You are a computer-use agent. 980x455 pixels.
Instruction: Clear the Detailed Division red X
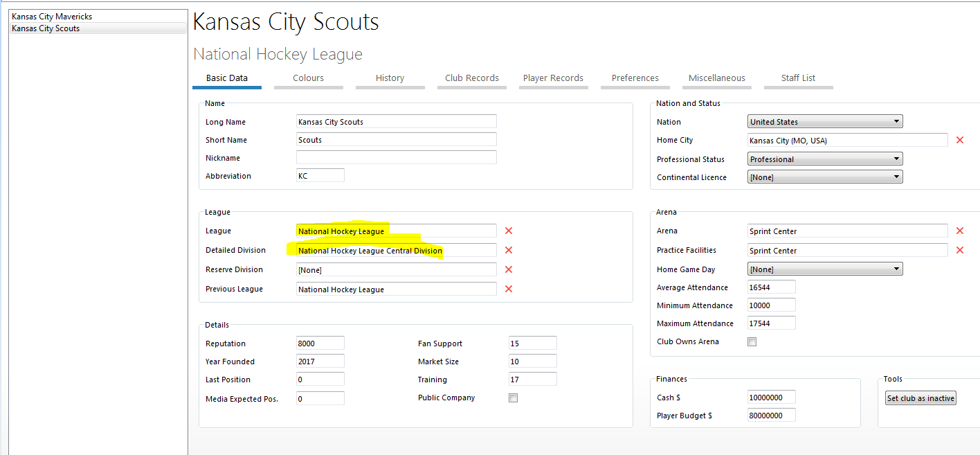pos(509,250)
